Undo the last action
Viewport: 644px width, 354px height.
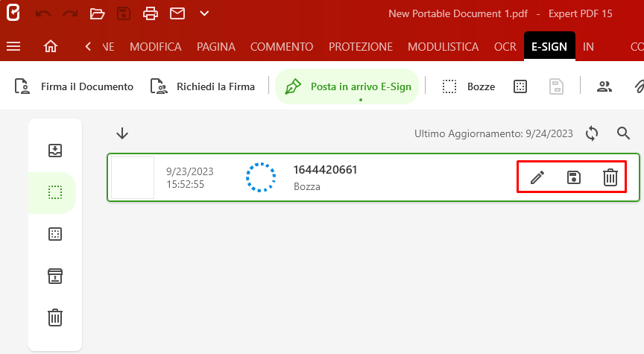42,13
